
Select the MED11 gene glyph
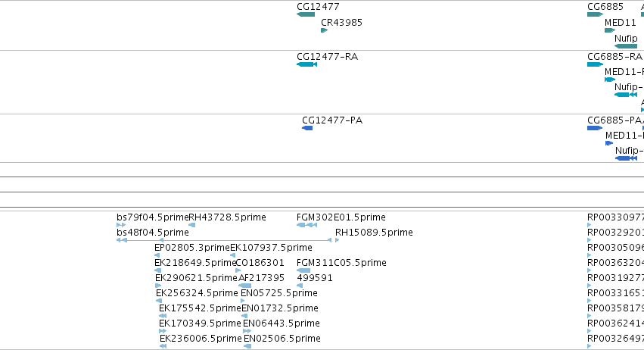[x=610, y=30]
